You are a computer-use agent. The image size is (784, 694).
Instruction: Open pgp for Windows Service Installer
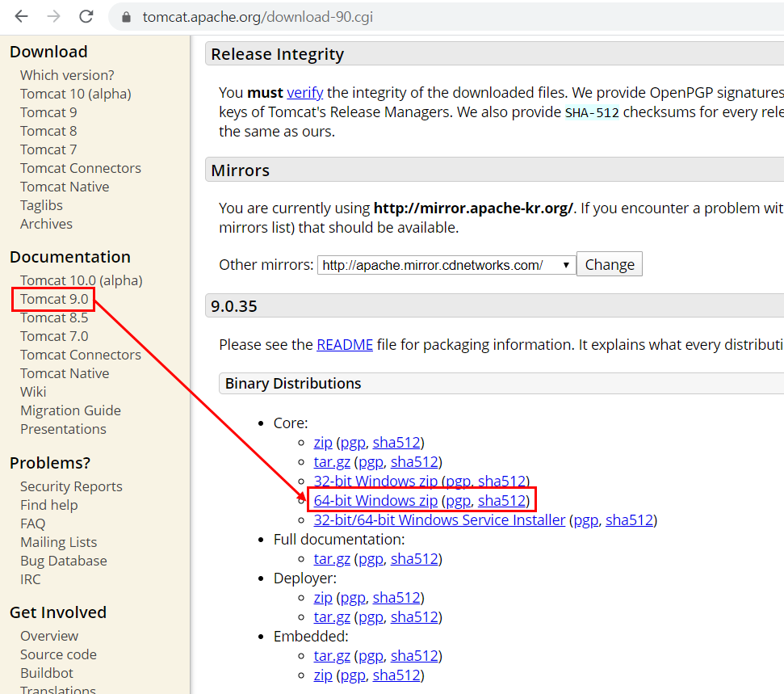(x=586, y=521)
